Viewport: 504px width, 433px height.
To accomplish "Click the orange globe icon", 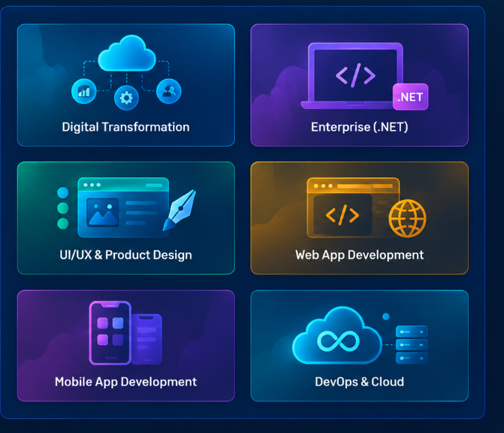I will 407,219.
